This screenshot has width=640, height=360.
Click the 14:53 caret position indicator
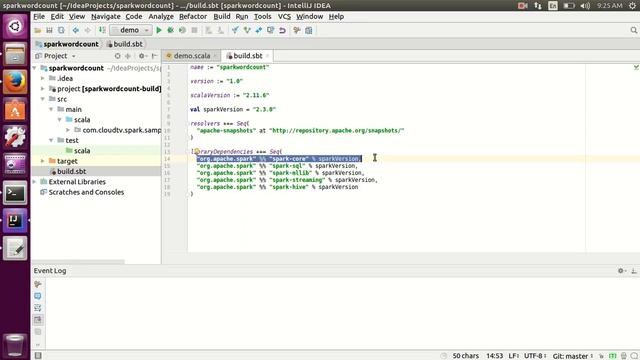(x=494, y=356)
